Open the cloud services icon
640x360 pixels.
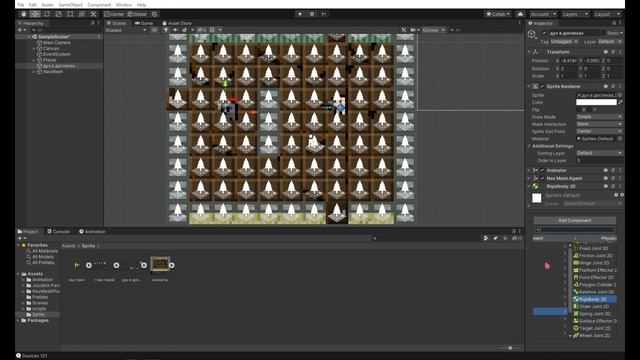(520, 14)
